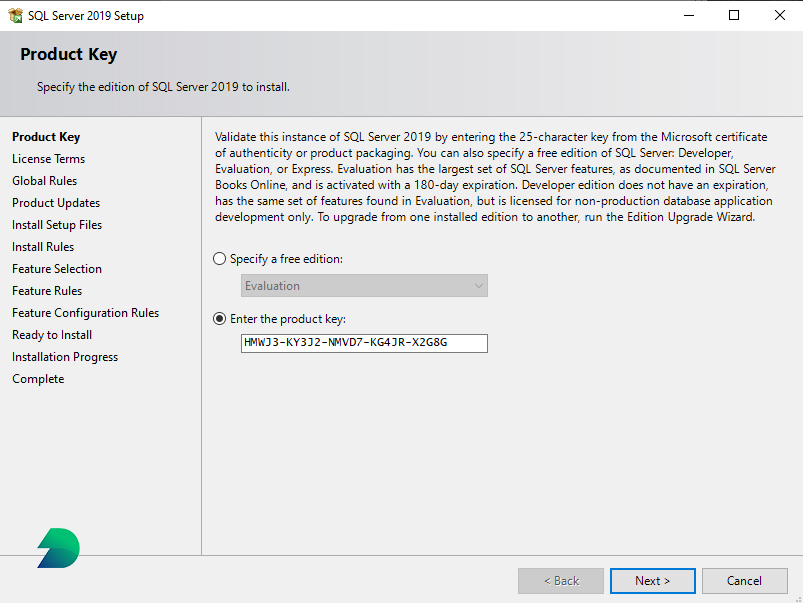Select Complete step in sidebar
Viewport: 803px width, 603px height.
[x=38, y=379]
